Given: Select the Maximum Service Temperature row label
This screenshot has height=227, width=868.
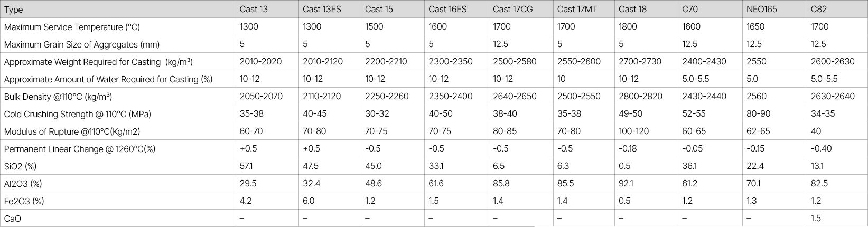Looking at the screenshot, I should (x=72, y=27).
